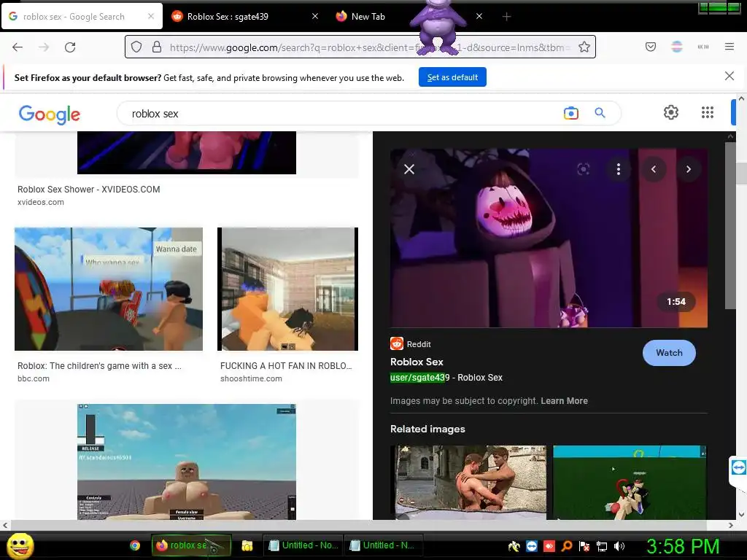
Task: Close the image preview panel
Action: tap(409, 169)
